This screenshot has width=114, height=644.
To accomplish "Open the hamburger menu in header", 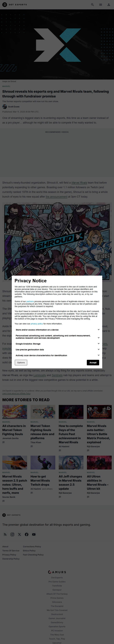I will pyautogui.click(x=100, y=5).
